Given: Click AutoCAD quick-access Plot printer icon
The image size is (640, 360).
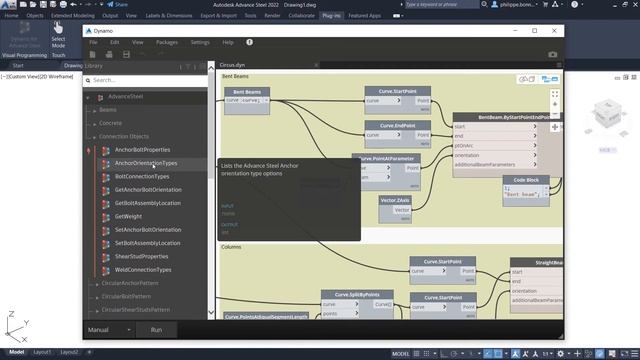Looking at the screenshot, I should (63, 4).
